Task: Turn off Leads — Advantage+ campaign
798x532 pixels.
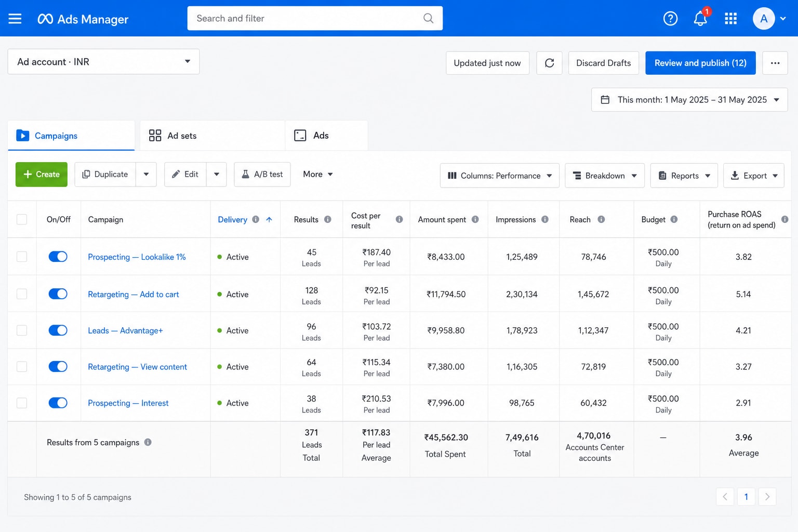Action: tap(58, 330)
